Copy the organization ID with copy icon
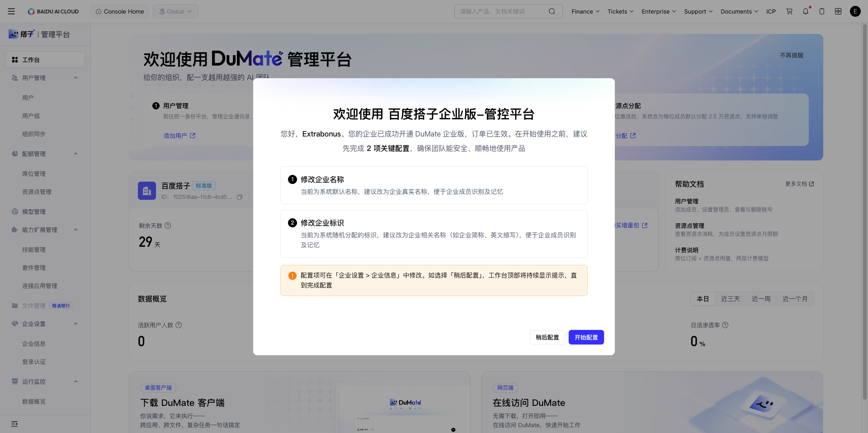This screenshot has height=433, width=868. click(240, 197)
